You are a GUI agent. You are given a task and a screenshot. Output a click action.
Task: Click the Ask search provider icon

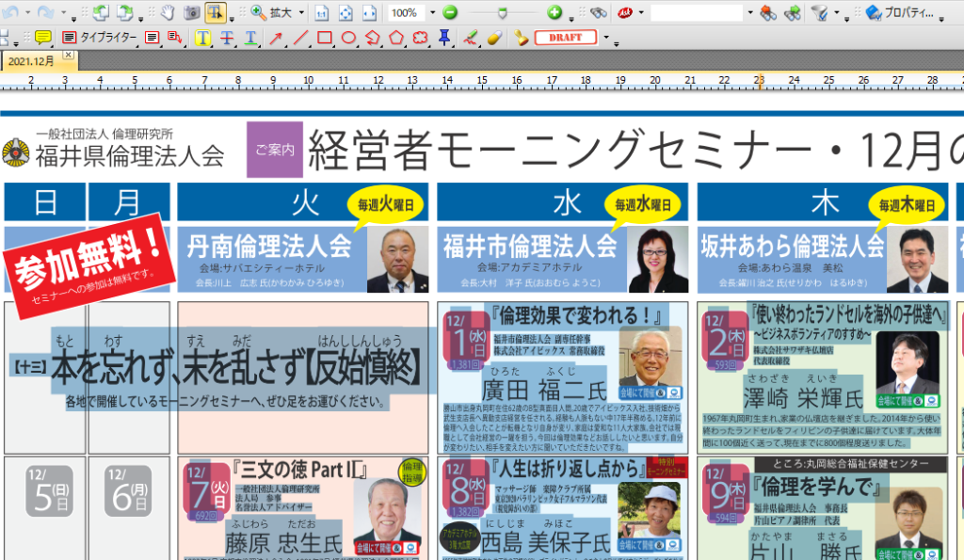[x=625, y=12]
